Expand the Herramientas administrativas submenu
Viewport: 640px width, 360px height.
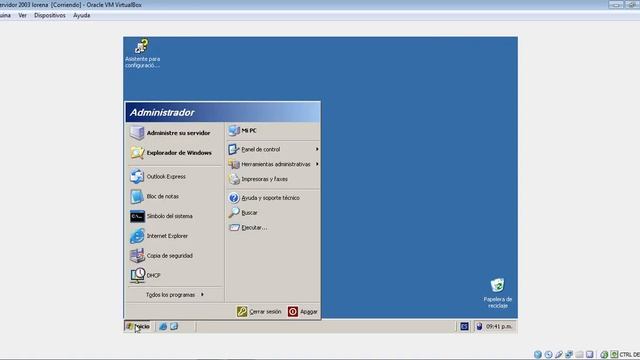coord(273,164)
